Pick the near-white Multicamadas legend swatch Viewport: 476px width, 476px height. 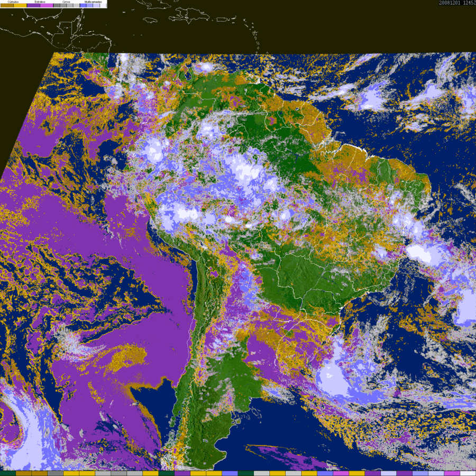pos(103,5)
